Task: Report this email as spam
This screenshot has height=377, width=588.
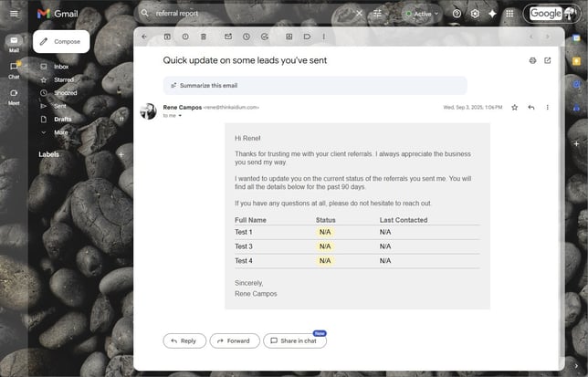Action: (185, 37)
